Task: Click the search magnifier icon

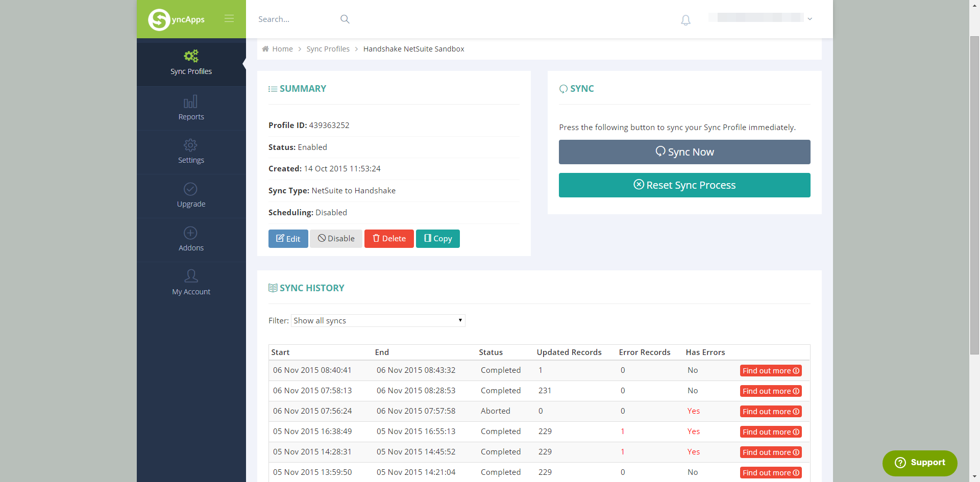Action: [345, 19]
